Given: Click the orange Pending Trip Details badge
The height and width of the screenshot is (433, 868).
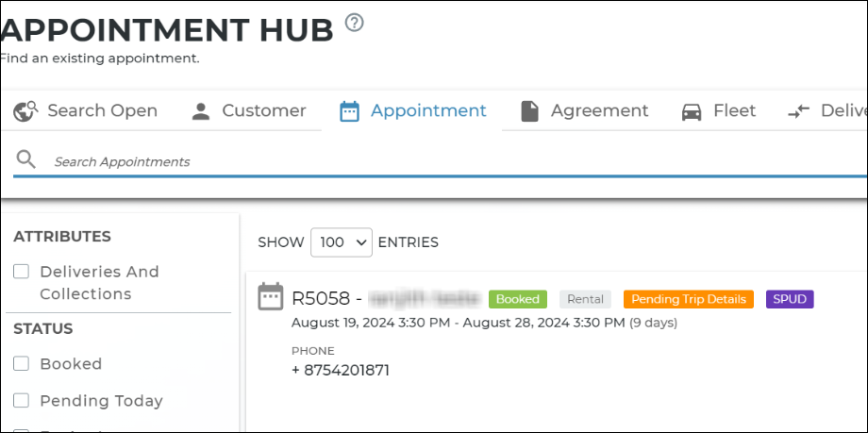Looking at the screenshot, I should [x=689, y=299].
